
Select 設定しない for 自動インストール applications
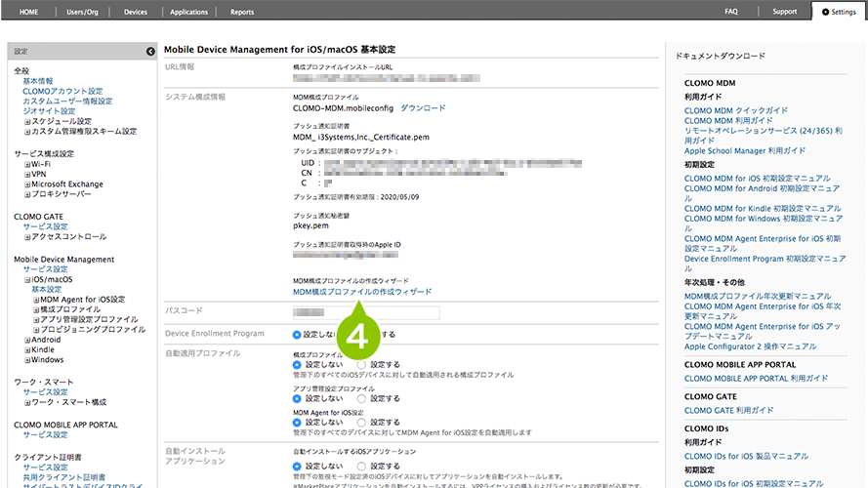pyautogui.click(x=297, y=467)
